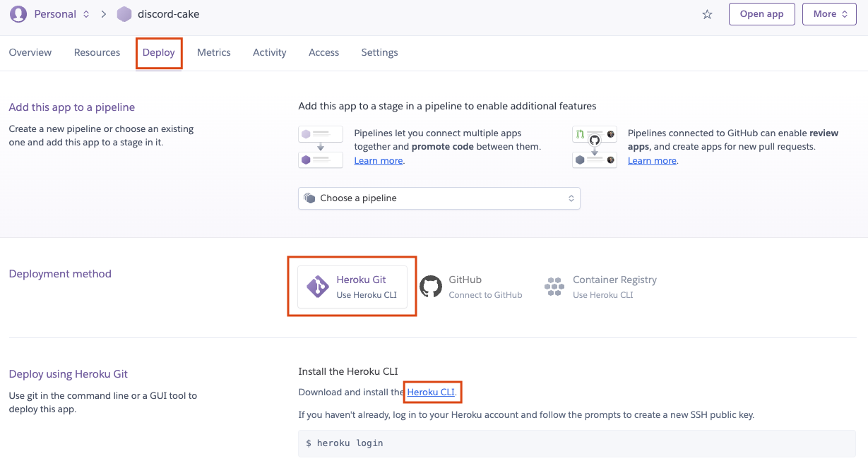Click the Open app button
868x468 pixels.
click(761, 14)
